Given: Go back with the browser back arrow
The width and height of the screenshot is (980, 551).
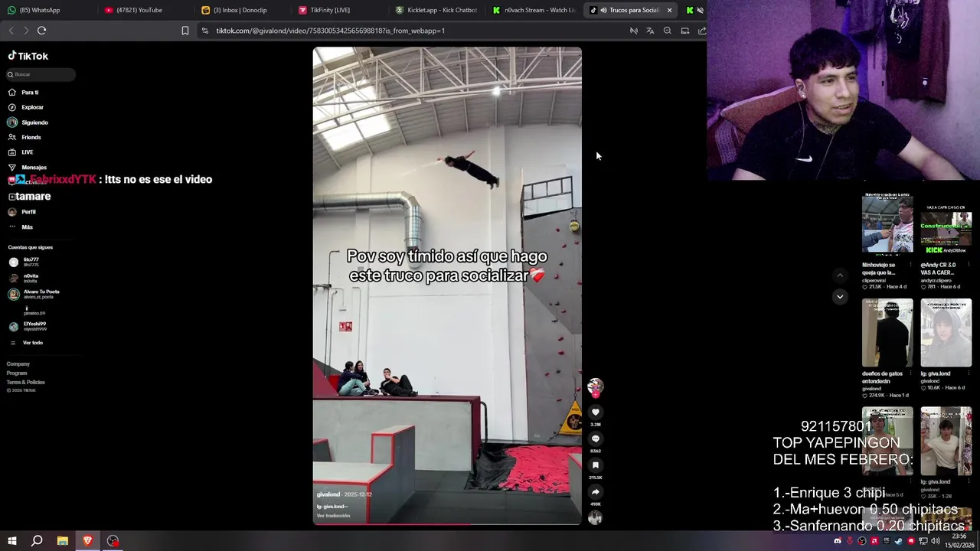Looking at the screenshot, I should (x=11, y=31).
